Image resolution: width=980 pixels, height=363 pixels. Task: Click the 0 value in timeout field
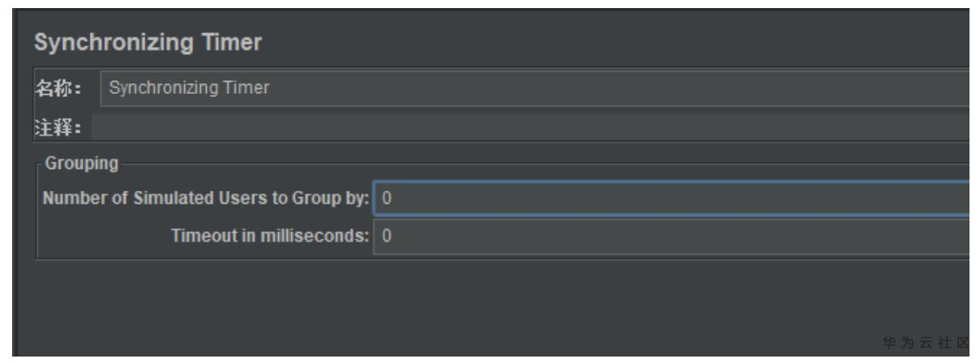coord(387,236)
